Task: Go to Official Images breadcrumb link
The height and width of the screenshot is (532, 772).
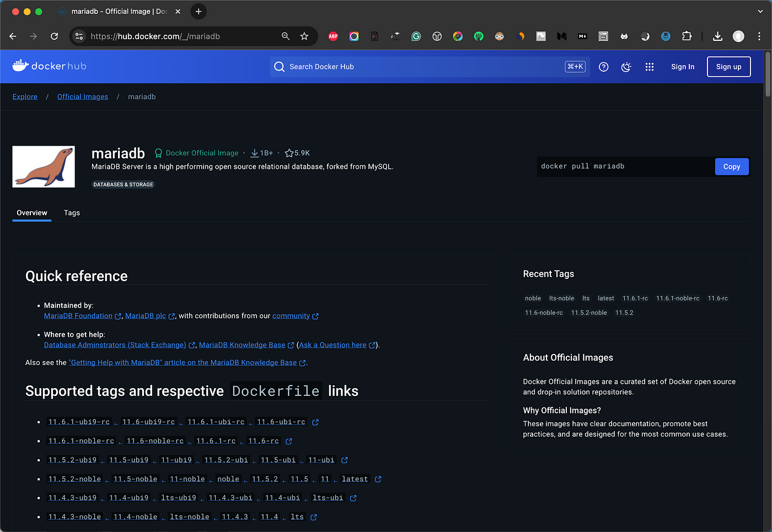Action: tap(83, 97)
